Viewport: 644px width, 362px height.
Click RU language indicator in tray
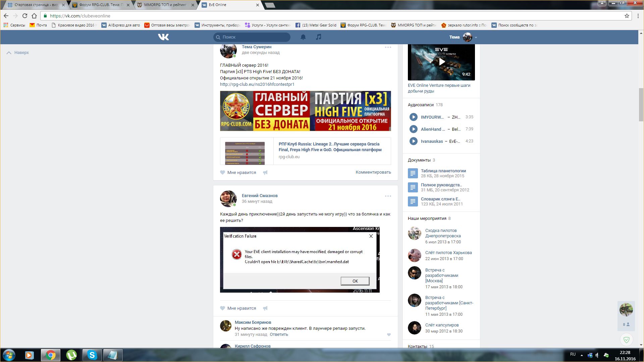573,354
